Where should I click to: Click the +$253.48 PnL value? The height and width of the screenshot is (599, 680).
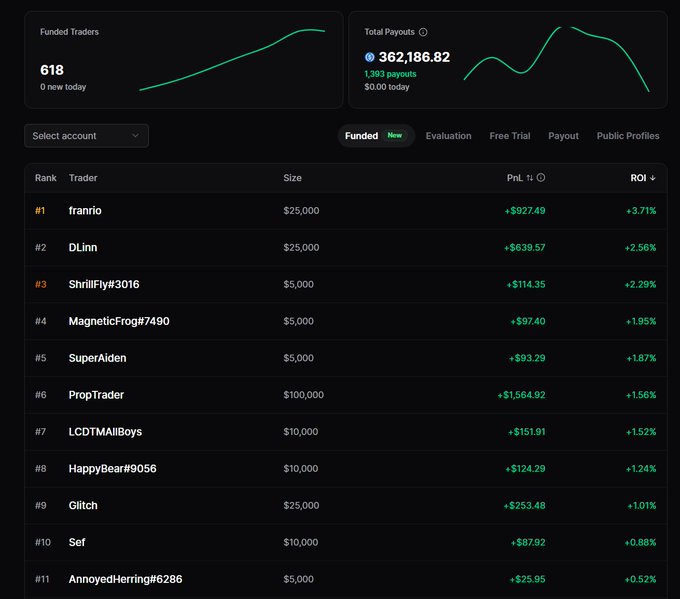[x=524, y=506]
